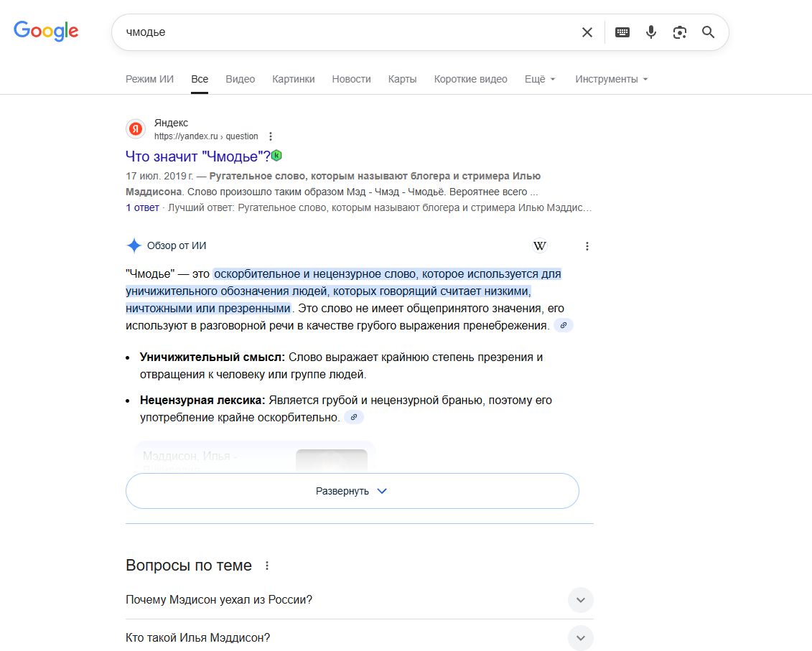Open the 'Инструменты' dropdown

[612, 79]
